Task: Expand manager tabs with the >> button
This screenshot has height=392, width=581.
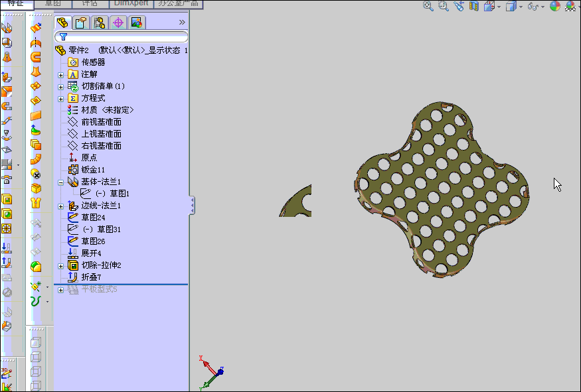Action: tap(182, 22)
